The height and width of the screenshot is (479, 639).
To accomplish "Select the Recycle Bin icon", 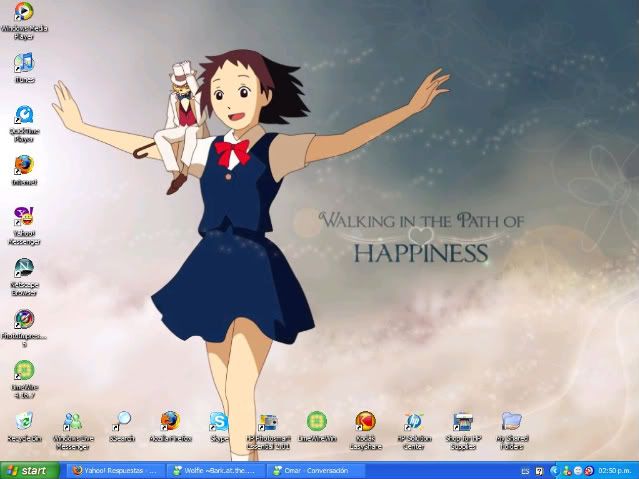I will (x=24, y=426).
